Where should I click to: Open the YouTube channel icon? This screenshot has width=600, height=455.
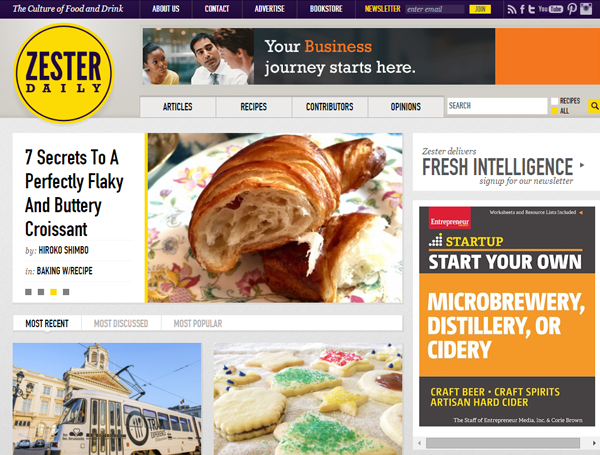coord(551,9)
